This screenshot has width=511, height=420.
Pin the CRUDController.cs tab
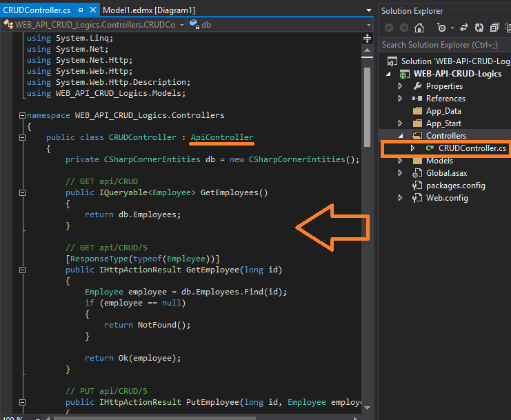tap(81, 10)
